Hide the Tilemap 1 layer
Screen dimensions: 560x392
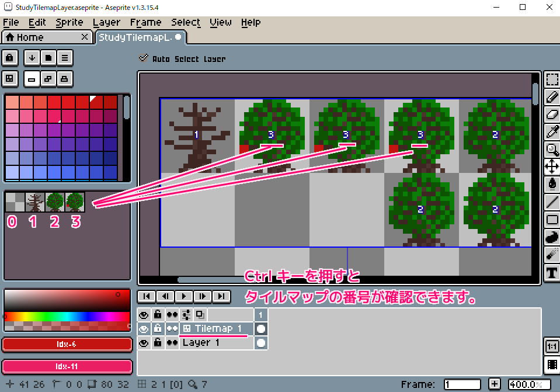coord(144,329)
